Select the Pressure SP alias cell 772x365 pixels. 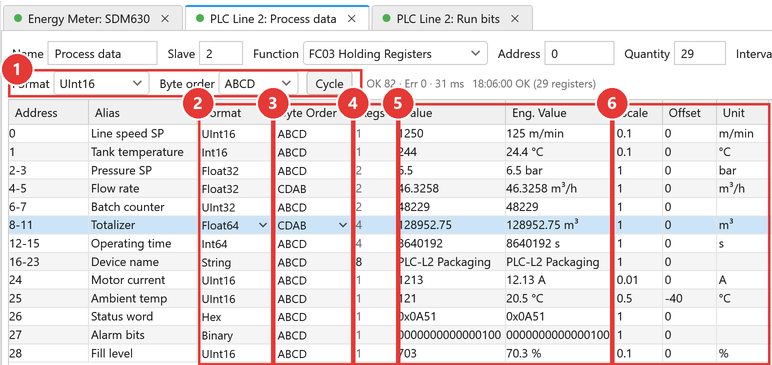[x=143, y=171]
